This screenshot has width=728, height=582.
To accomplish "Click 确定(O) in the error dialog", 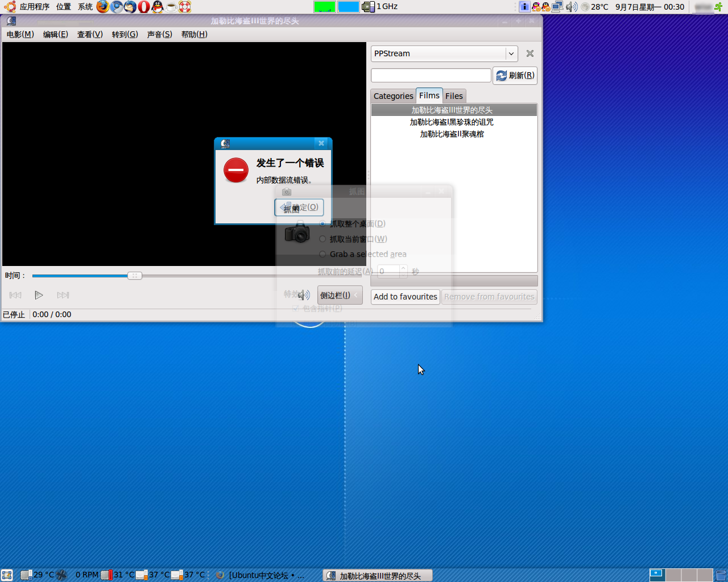I will [x=299, y=207].
